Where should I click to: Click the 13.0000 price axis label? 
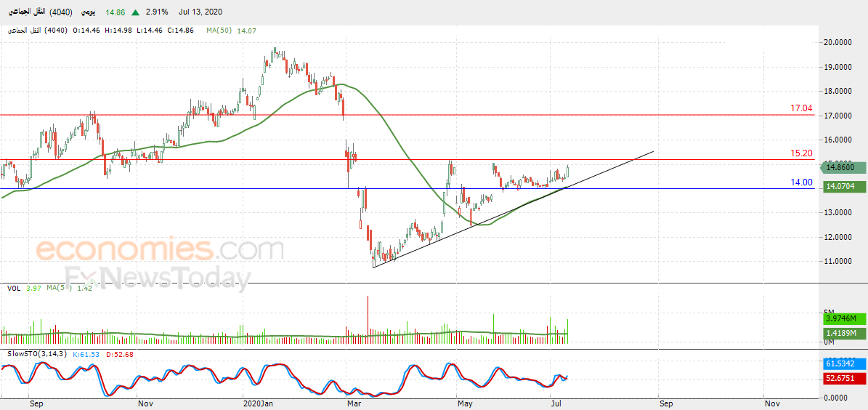(x=836, y=212)
